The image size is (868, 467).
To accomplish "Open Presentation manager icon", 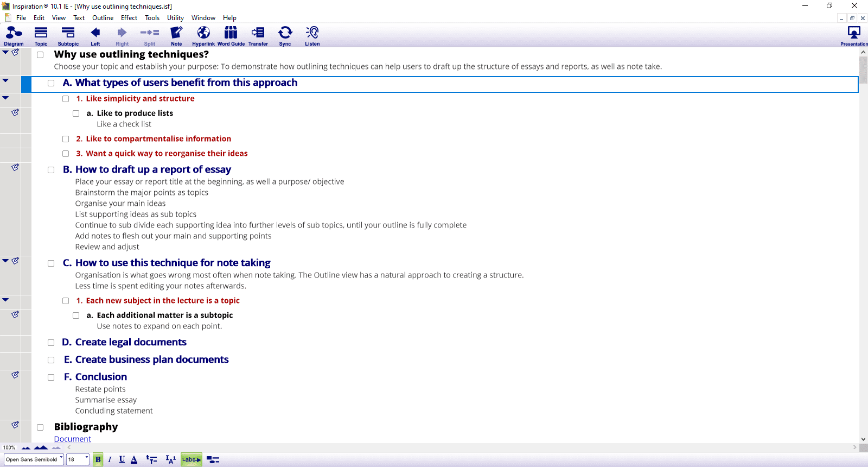I will point(854,36).
